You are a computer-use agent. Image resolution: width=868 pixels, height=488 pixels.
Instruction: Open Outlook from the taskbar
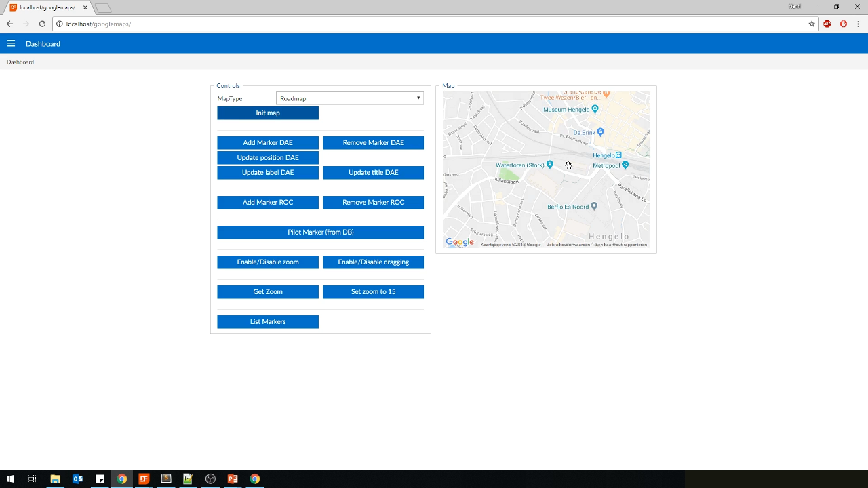77,479
